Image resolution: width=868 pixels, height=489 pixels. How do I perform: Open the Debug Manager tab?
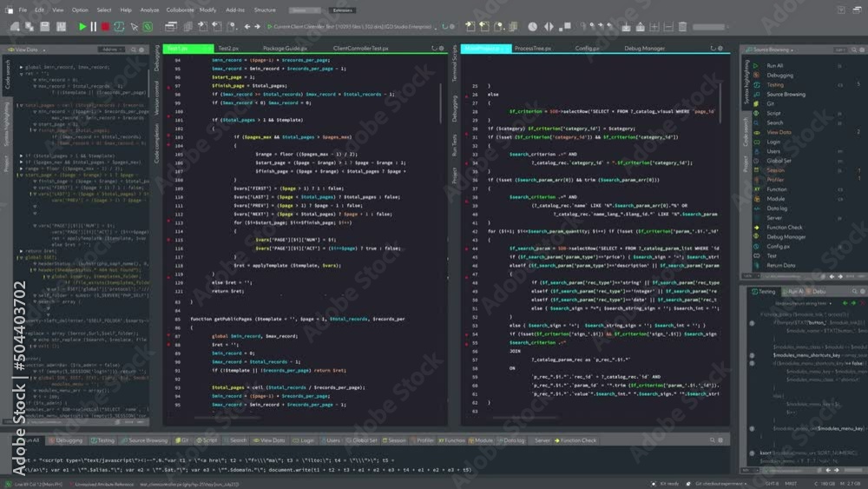click(x=645, y=48)
